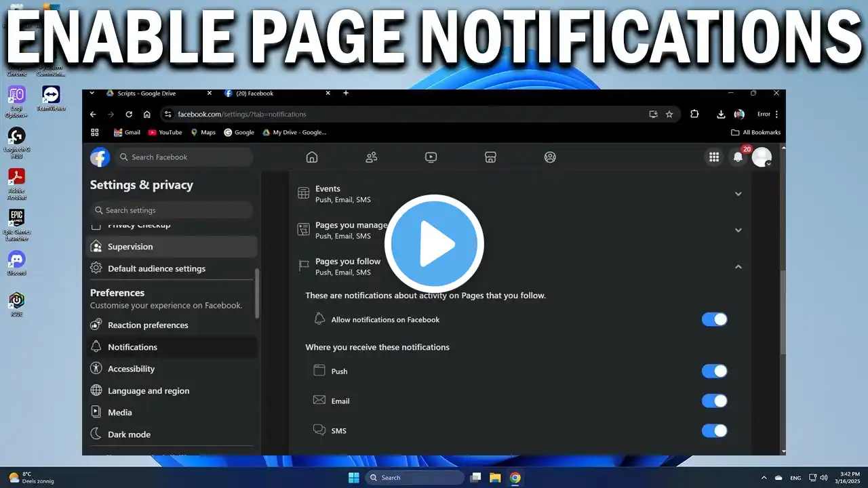This screenshot has width=868, height=488.
Task: Reload the Facebook page
Action: click(x=129, y=115)
